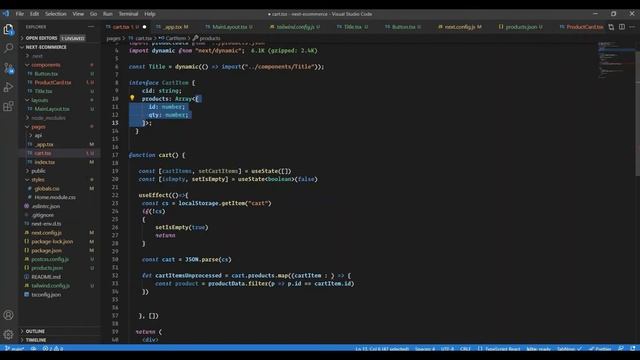The height and width of the screenshot is (360, 640).
Task: Open the File menu
Action: (x=20, y=14)
